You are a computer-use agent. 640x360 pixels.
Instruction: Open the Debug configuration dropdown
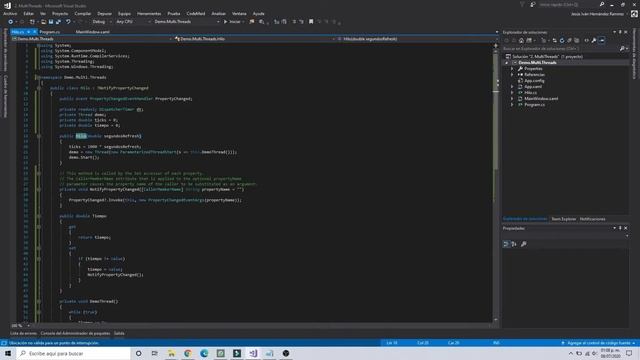pyautogui.click(x=101, y=22)
